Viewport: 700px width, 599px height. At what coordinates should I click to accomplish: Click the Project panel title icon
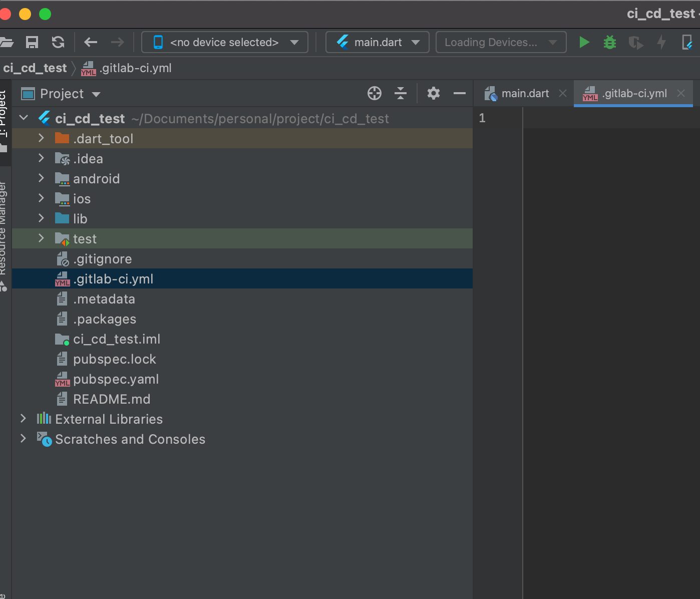click(x=28, y=94)
